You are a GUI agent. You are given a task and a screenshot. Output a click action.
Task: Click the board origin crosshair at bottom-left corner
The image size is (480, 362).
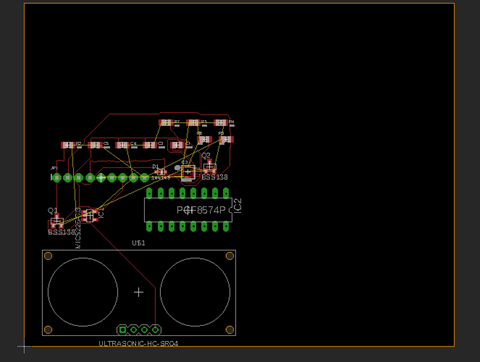[24, 347]
